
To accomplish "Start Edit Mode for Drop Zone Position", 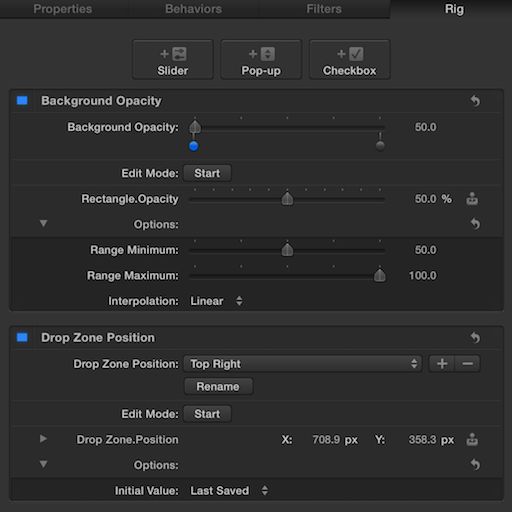I will pos(207,414).
